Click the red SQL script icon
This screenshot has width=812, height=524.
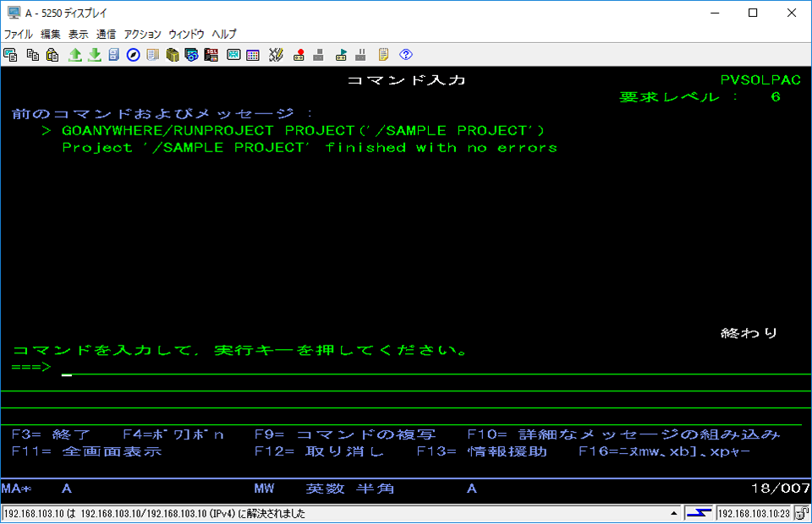(x=211, y=55)
